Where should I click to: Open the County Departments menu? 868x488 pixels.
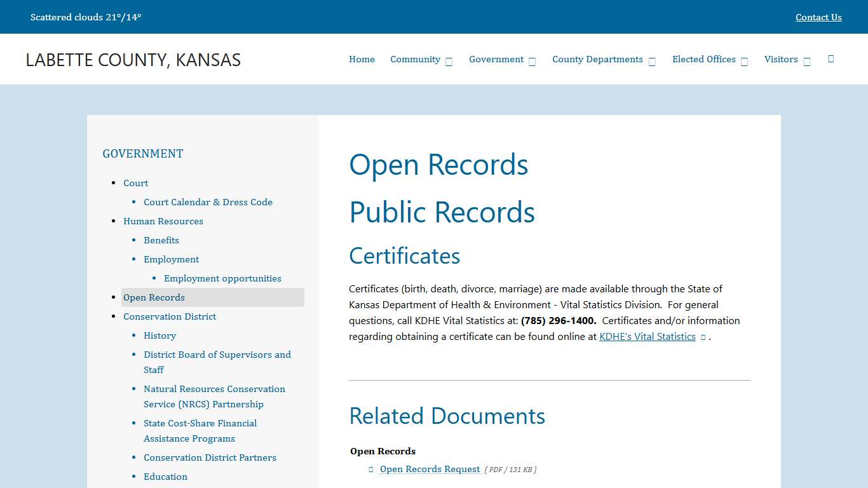point(599,59)
